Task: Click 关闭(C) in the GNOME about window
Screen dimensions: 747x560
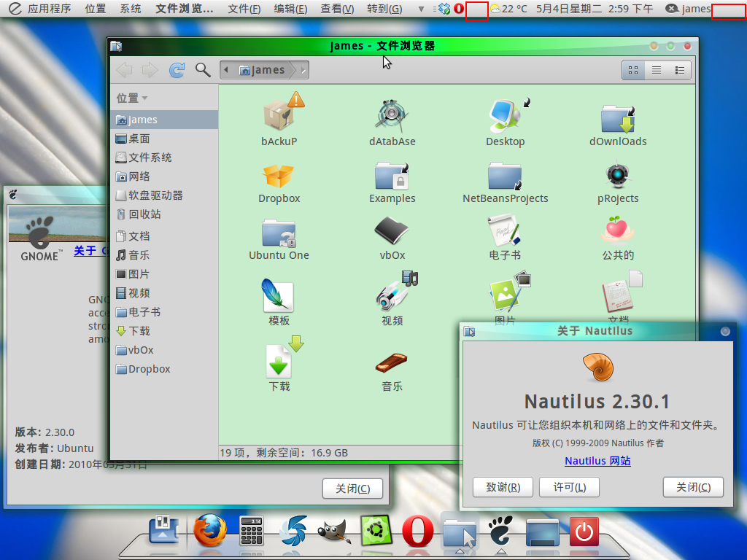Action: pyautogui.click(x=352, y=489)
